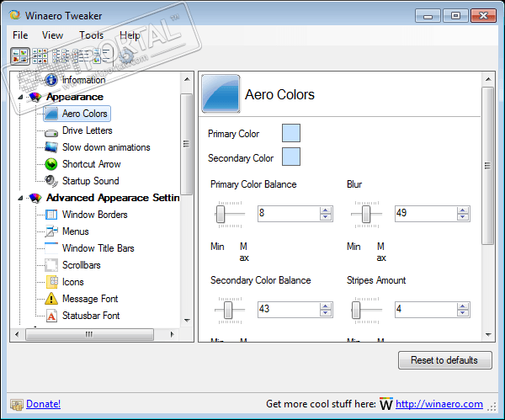Click the Window Title Bars icon
The width and height of the screenshot is (505, 420).
tap(51, 248)
